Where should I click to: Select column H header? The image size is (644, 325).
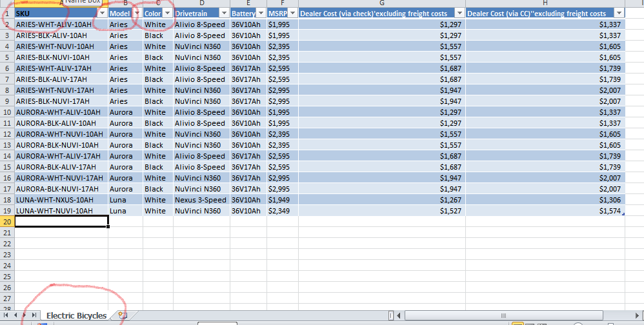click(x=545, y=3)
